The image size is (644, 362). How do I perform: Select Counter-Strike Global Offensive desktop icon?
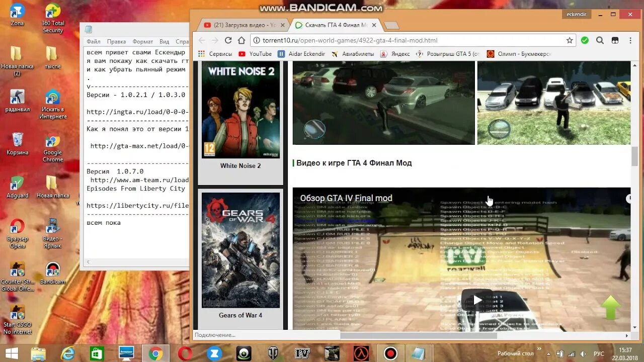coord(17,277)
